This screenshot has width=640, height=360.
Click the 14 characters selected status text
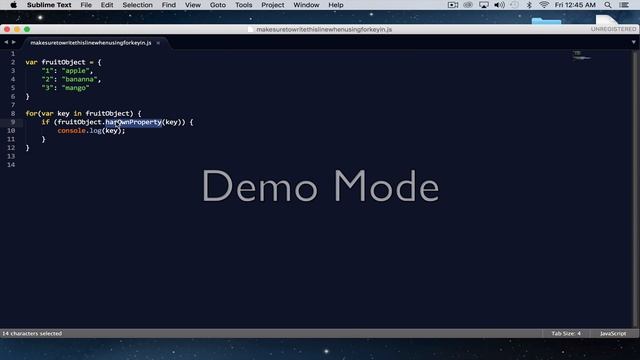(32, 333)
